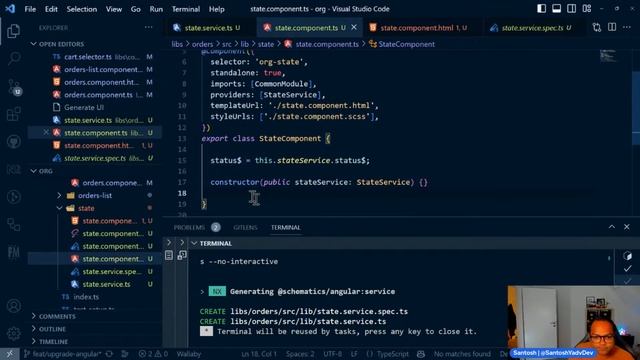
Task: Open the remote window indicator in status bar
Action: click(x=9, y=354)
